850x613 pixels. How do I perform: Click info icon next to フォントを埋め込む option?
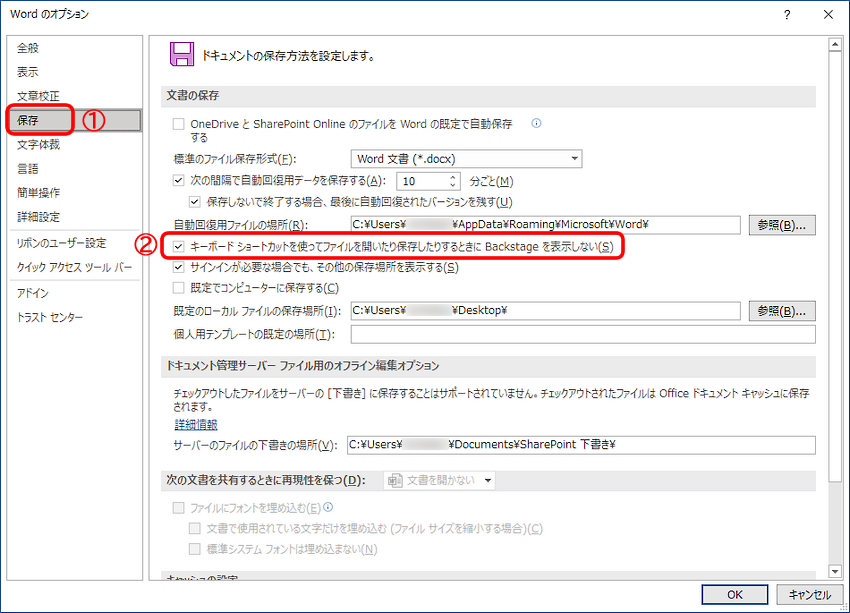(x=329, y=507)
